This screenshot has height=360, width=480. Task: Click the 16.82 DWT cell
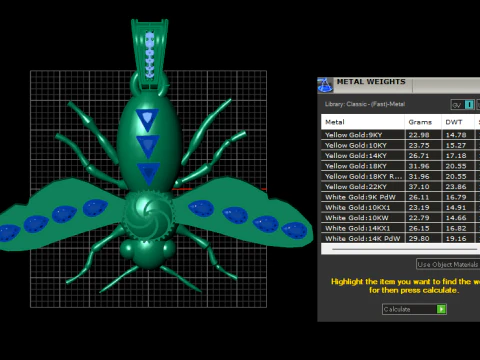pyautogui.click(x=458, y=228)
